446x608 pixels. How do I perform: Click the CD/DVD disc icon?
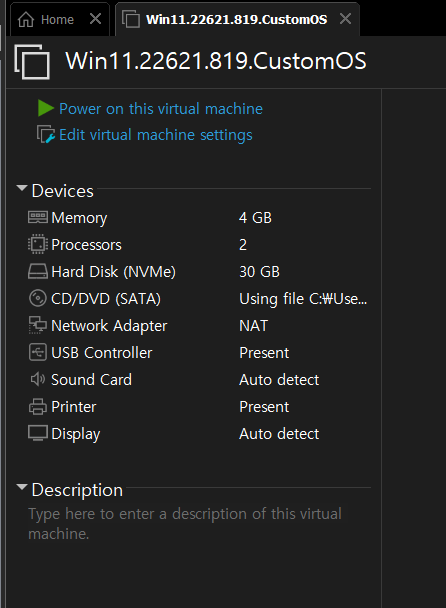38,298
